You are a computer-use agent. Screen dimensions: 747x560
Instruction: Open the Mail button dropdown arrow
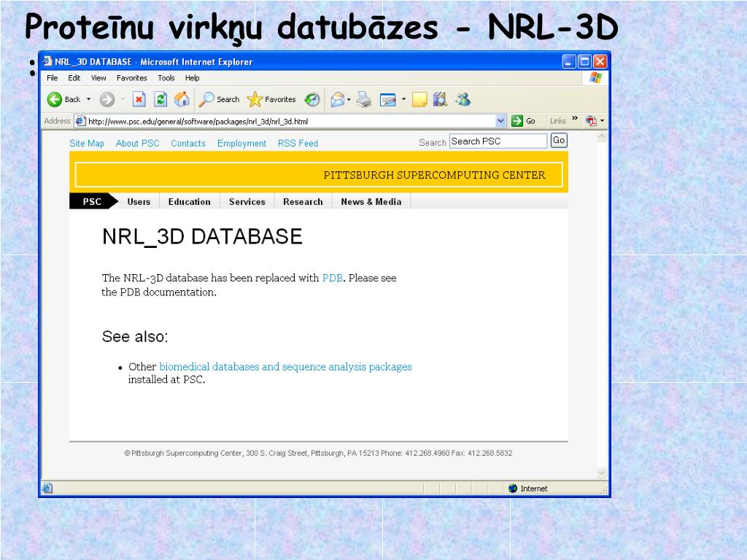349,99
